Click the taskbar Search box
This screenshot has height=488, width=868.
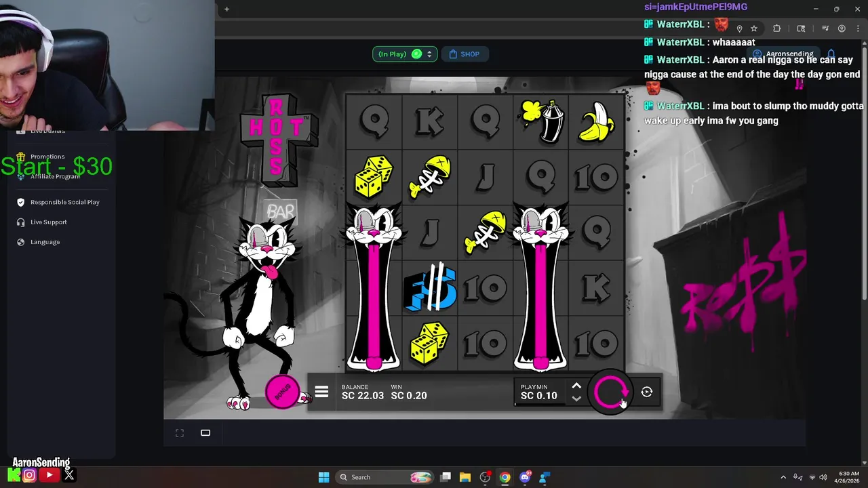[x=384, y=477]
